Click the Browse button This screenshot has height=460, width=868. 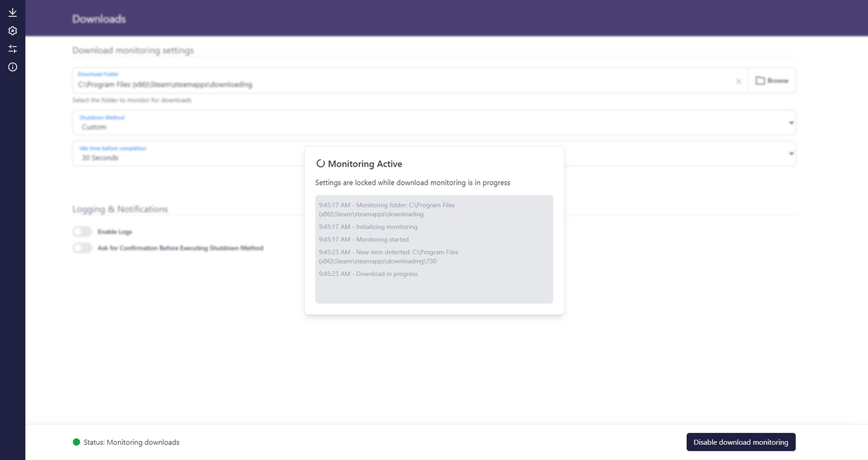772,81
